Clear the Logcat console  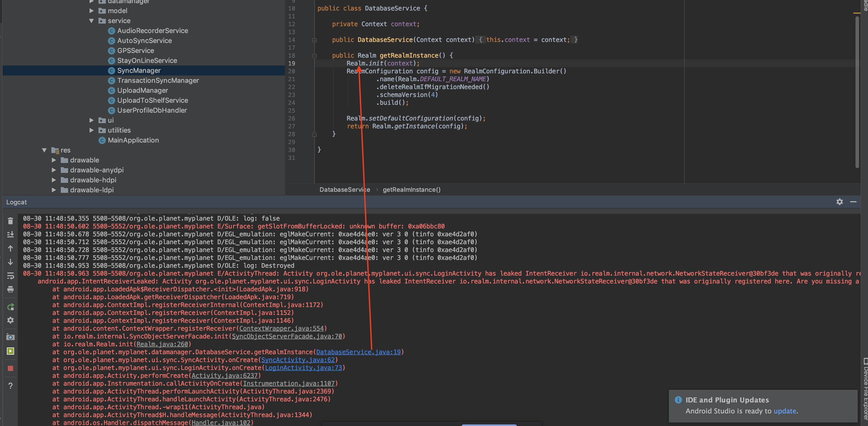[x=10, y=221]
